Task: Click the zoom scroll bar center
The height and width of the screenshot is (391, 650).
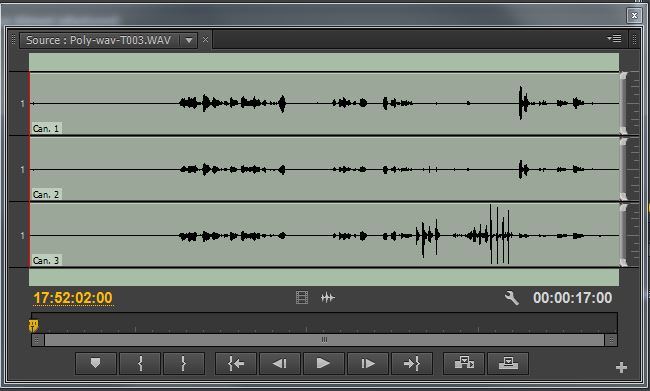Action: [x=324, y=340]
